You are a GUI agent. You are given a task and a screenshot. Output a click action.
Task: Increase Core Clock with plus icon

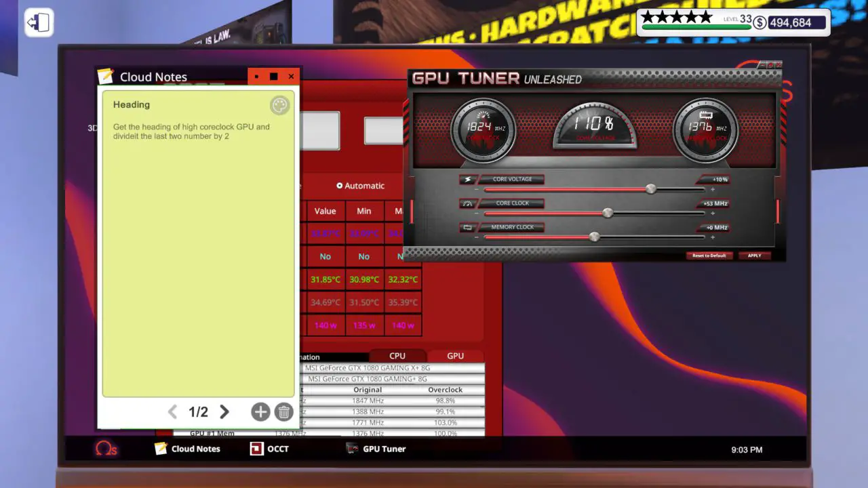point(712,213)
